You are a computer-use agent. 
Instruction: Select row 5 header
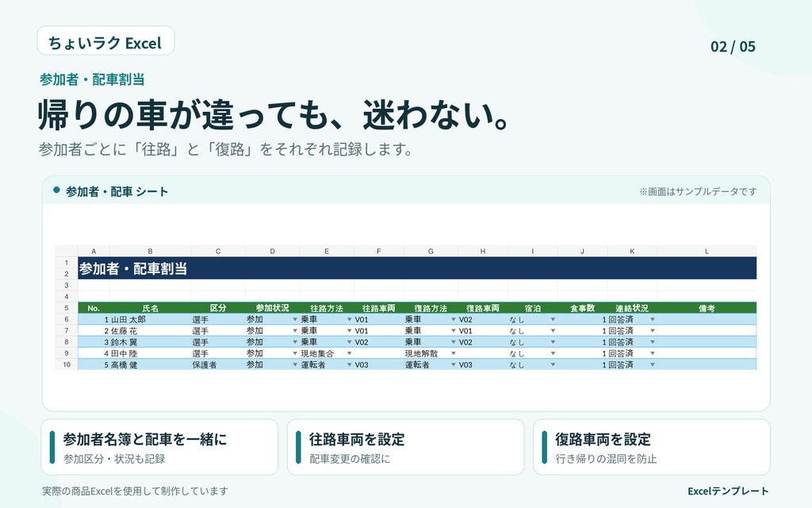pyautogui.click(x=67, y=308)
